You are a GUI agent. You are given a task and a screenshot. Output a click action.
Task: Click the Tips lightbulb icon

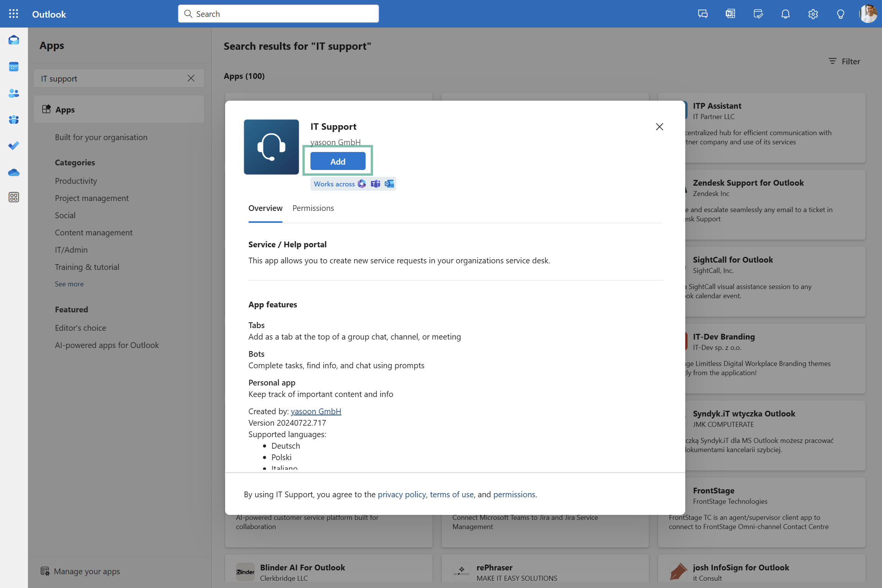(840, 14)
